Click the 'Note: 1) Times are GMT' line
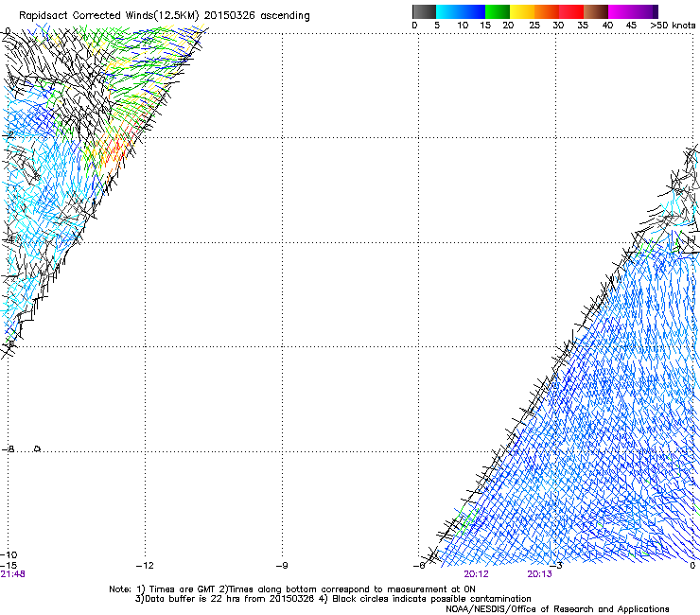The image size is (700, 615). click(x=292, y=589)
